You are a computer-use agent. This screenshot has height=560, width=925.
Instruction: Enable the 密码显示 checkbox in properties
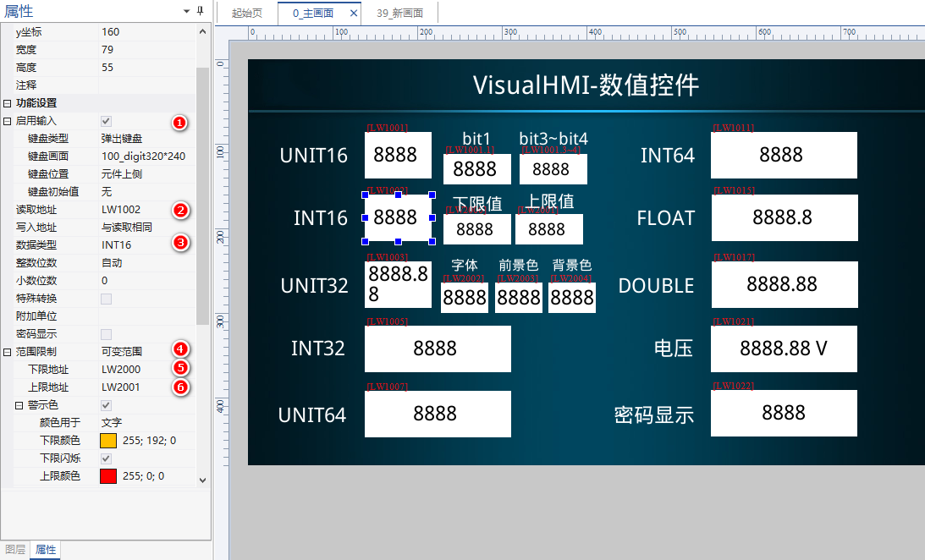click(x=106, y=334)
